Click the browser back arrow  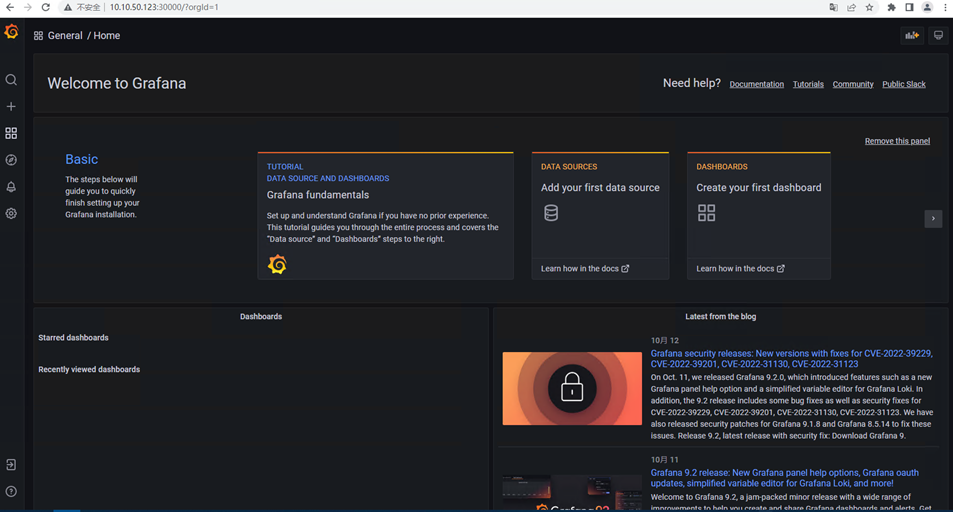pos(10,7)
